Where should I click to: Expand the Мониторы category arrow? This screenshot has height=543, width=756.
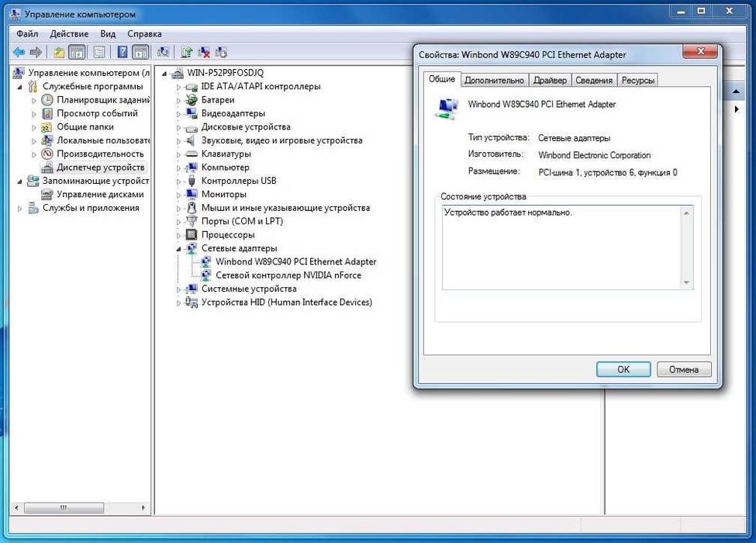(178, 195)
